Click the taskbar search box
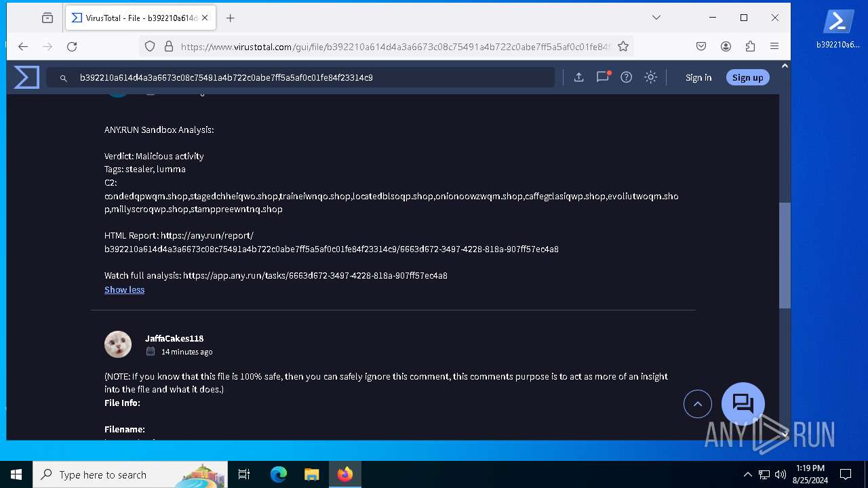This screenshot has width=868, height=488. 130,474
